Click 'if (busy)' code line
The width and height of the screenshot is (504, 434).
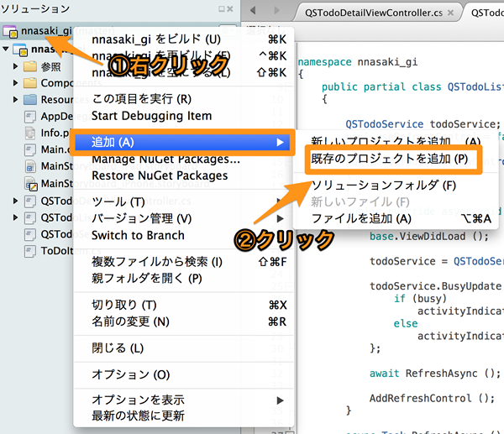(421, 299)
